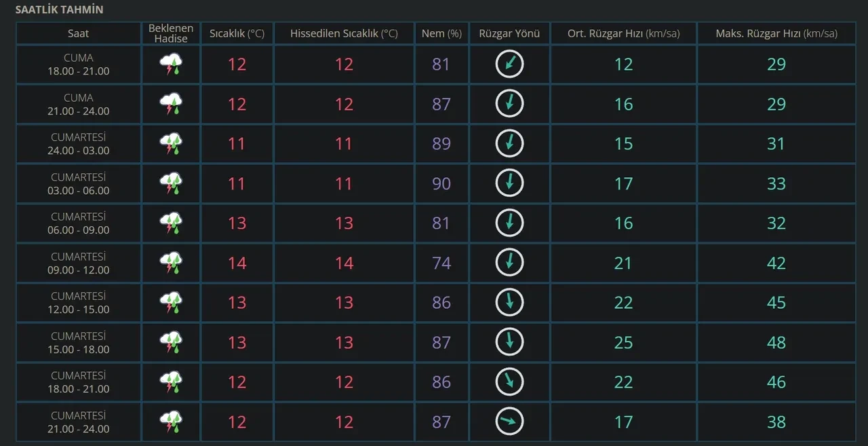868x446 pixels.
Task: Select the maximum wind speed value 42
Action: [x=776, y=263]
